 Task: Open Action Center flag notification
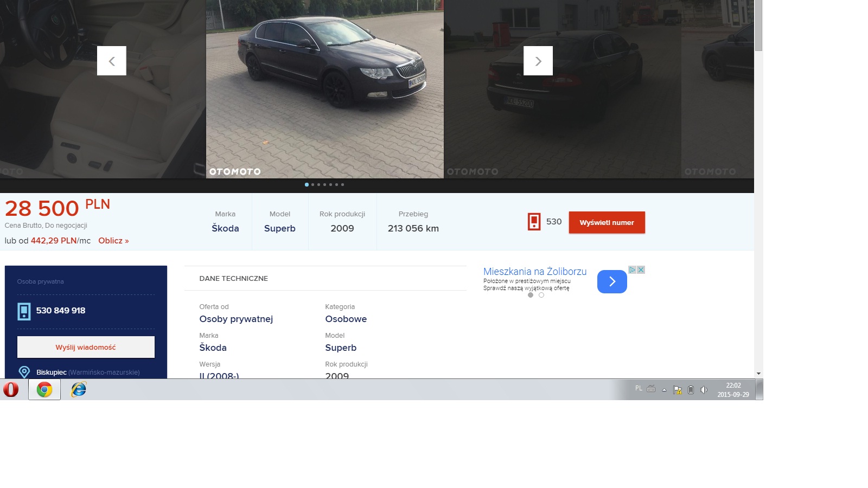point(677,389)
